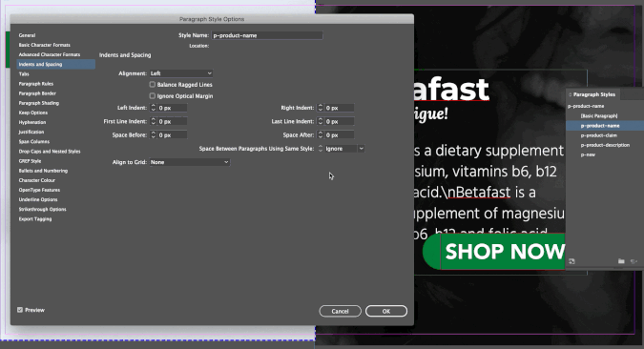Select p-product-claim style

(x=599, y=135)
